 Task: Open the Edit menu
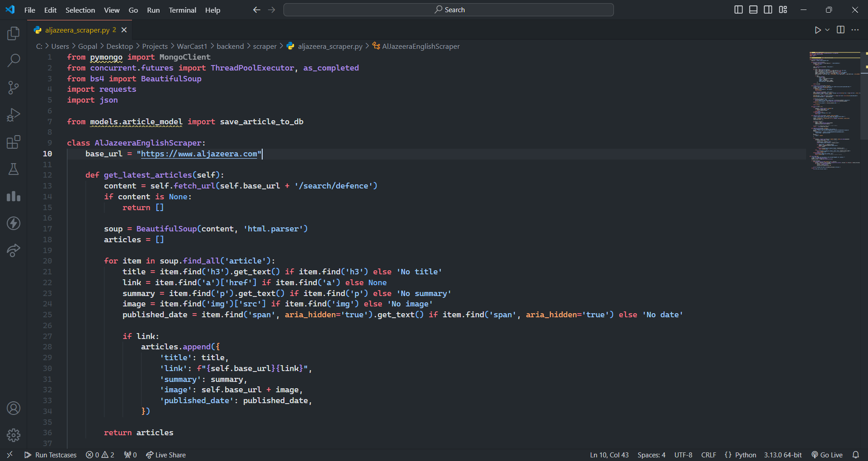(50, 9)
